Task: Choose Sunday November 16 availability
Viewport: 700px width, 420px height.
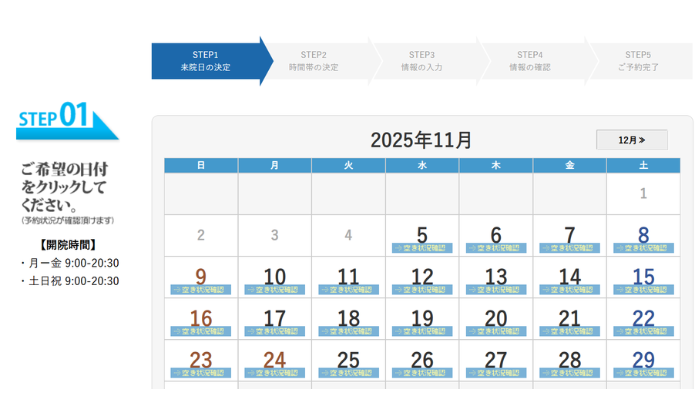Action: [201, 331]
